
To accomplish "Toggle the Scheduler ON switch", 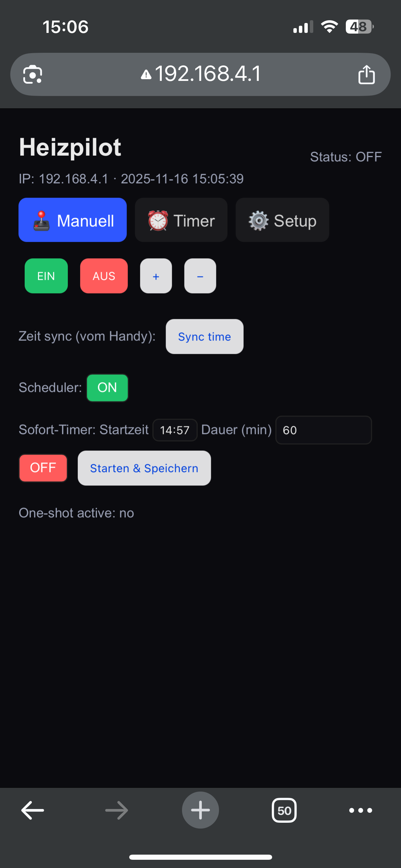I will [107, 388].
